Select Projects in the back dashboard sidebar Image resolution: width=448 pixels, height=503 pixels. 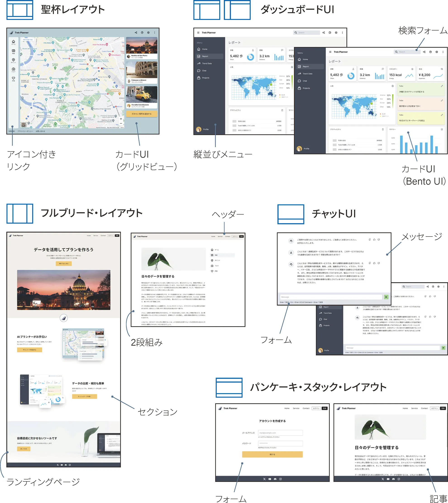[x=205, y=78]
